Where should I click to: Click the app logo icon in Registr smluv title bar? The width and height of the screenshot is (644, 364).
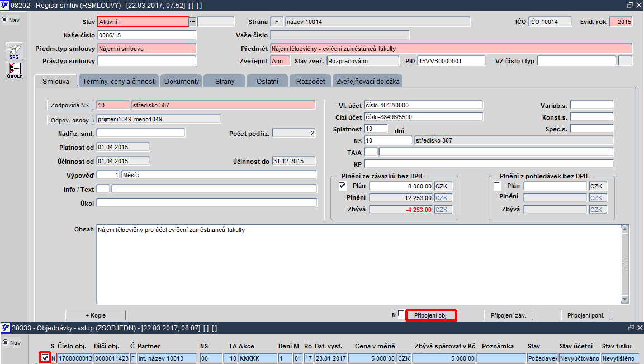pyautogui.click(x=4, y=6)
